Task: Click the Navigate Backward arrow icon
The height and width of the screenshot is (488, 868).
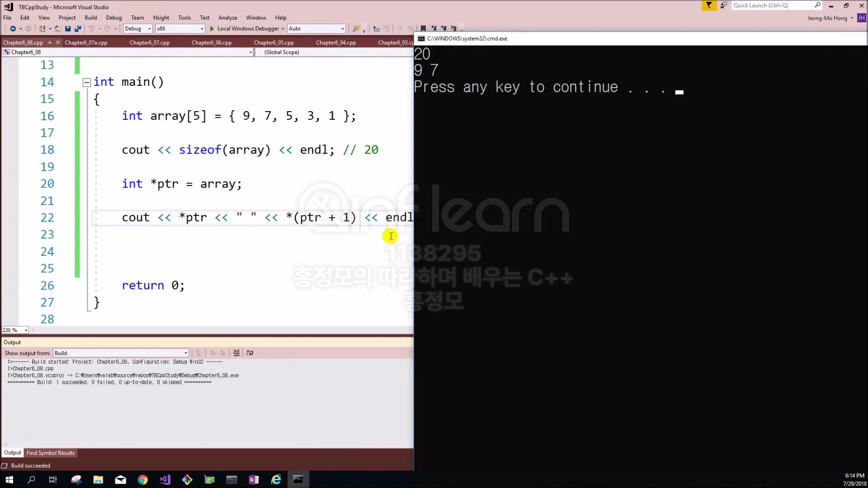Action: click(x=13, y=28)
